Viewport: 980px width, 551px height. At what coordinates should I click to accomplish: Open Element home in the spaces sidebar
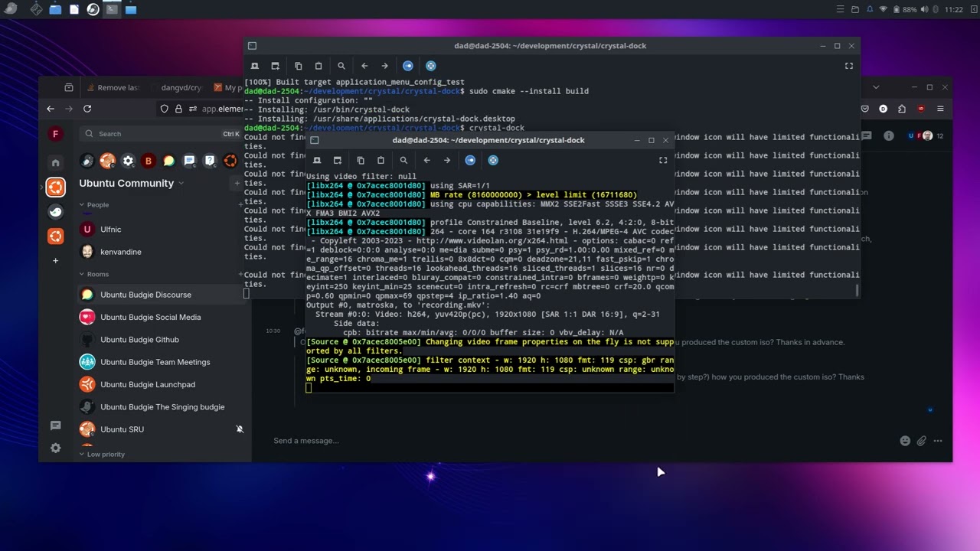55,162
